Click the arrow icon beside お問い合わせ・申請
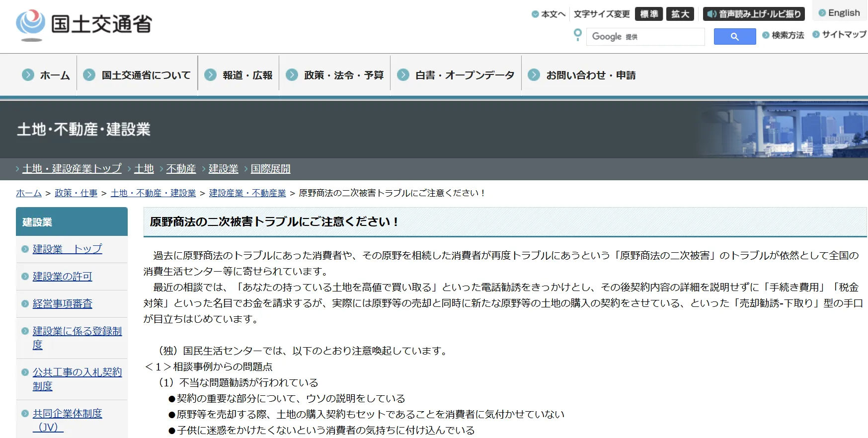The width and height of the screenshot is (868, 438). [534, 75]
